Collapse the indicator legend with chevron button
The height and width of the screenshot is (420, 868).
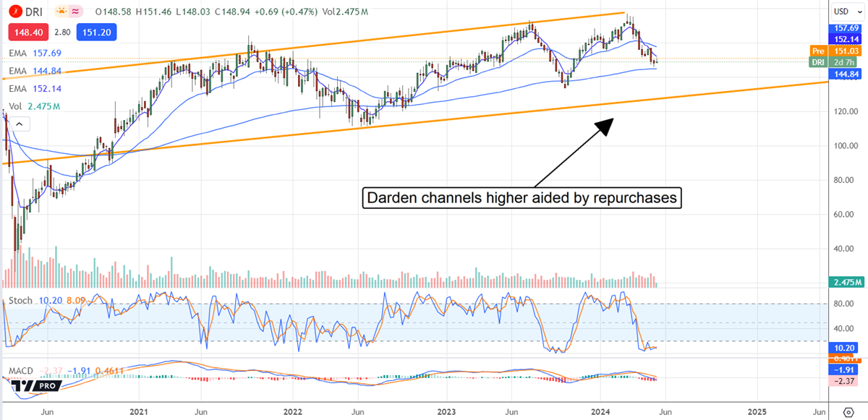click(x=18, y=124)
